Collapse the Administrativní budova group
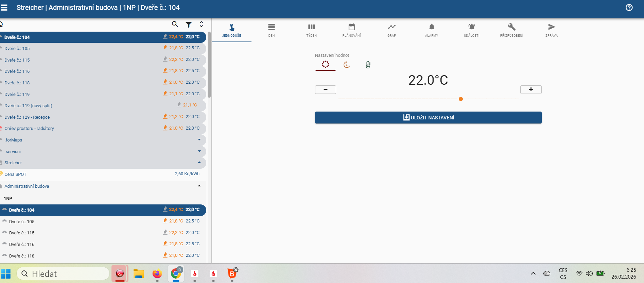This screenshot has height=283, width=644. pos(199,186)
